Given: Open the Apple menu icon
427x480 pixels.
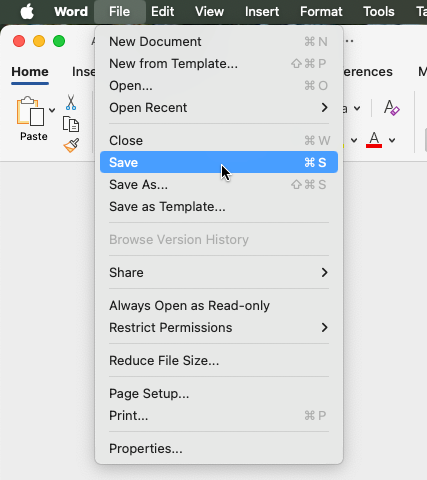Looking at the screenshot, I should (27, 12).
